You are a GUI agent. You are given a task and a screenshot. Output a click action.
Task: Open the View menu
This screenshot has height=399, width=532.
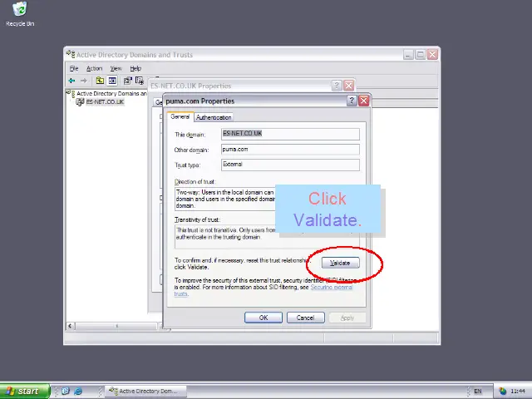coord(116,68)
